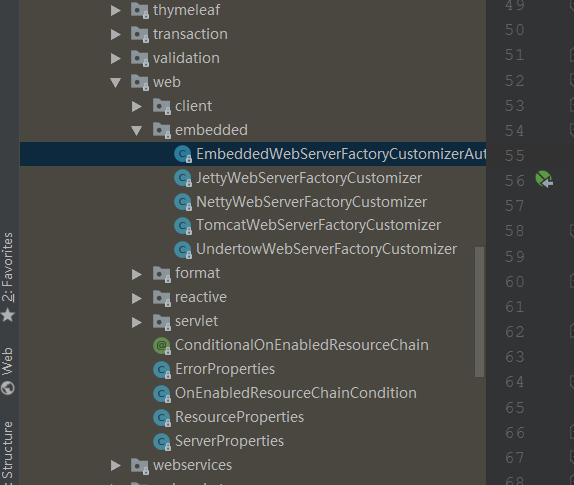Select NettyWebServerFactoryCustomizer class
Screen dimensions: 574x485
click(x=312, y=202)
